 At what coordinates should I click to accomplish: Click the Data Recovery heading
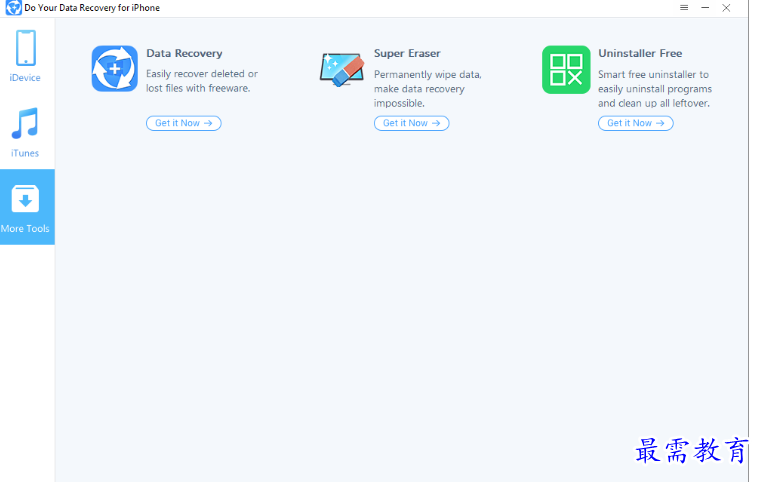coord(184,53)
